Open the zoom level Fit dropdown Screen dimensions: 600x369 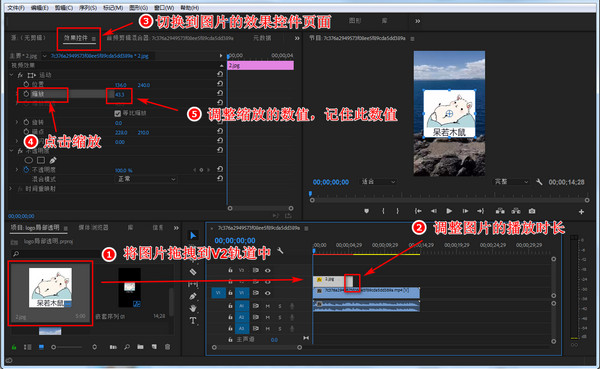(378, 182)
